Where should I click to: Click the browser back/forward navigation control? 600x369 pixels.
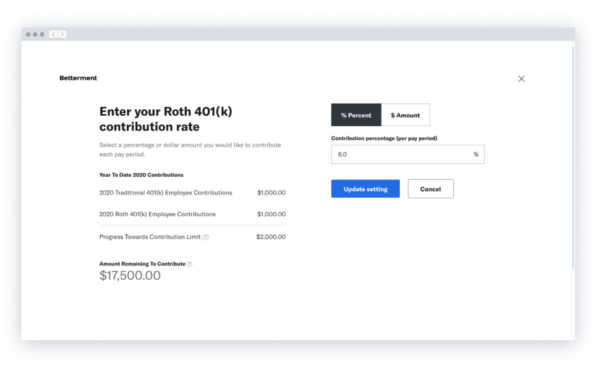point(57,34)
